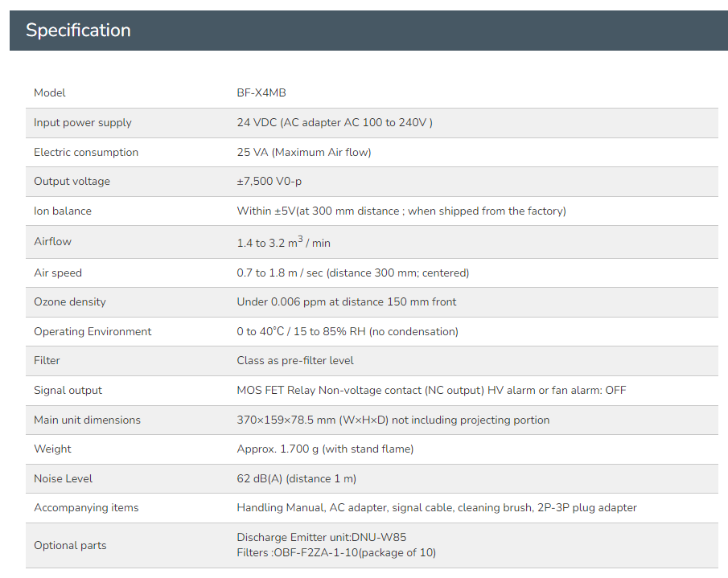
Task: Click the MOS FET Relay signal output text
Action: pos(431,391)
